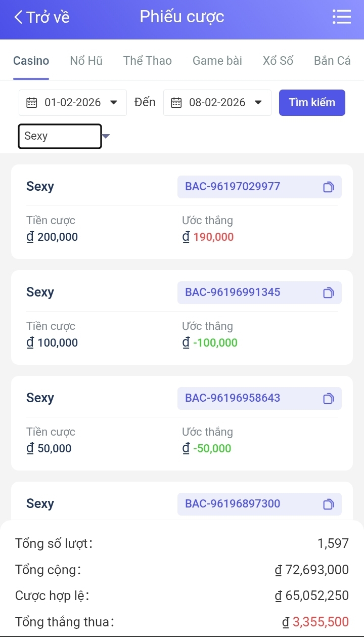Screen dimensions: 364x637
Task: Open the 200,000 bet card for BAC-96197029977
Action: 101,228
